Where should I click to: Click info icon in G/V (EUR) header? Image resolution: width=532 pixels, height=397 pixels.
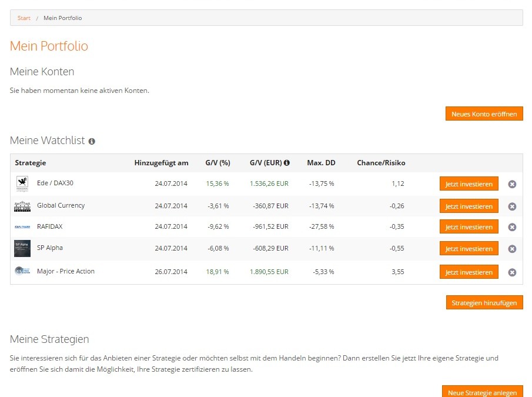[287, 163]
